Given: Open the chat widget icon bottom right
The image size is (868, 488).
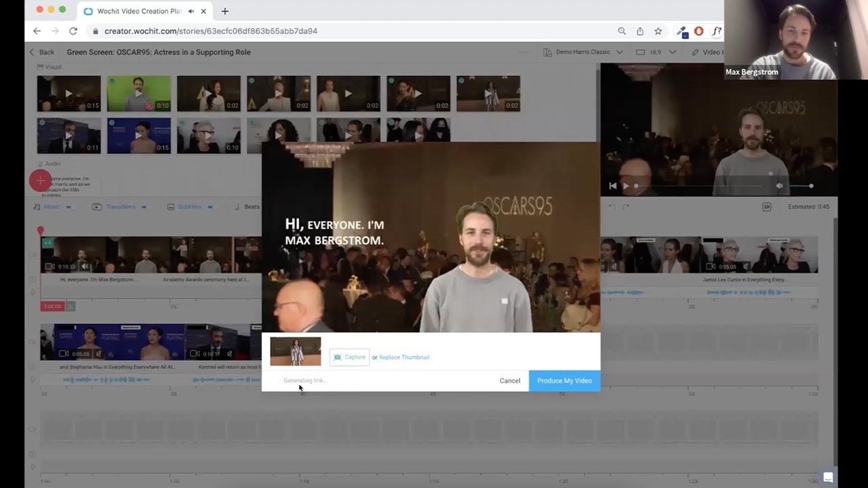Looking at the screenshot, I should [x=828, y=476].
